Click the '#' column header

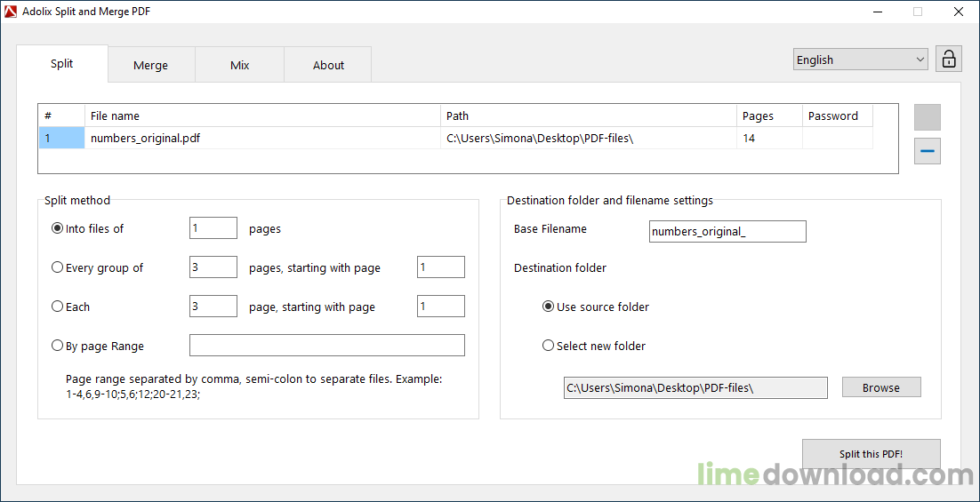62,116
